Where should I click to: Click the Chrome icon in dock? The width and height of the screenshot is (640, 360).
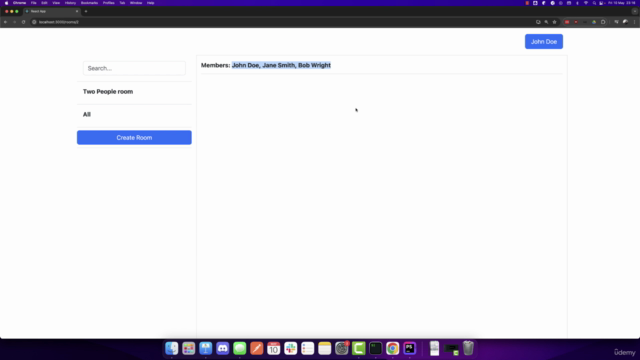[x=393, y=348]
